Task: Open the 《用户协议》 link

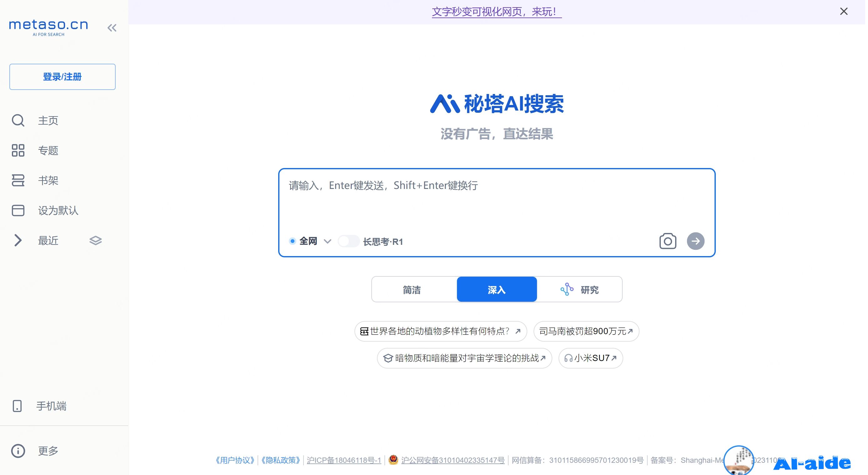Action: point(235,461)
